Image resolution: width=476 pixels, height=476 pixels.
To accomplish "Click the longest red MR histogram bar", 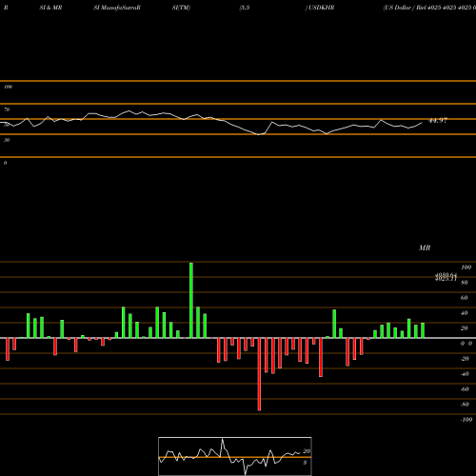I will [x=259, y=374].
